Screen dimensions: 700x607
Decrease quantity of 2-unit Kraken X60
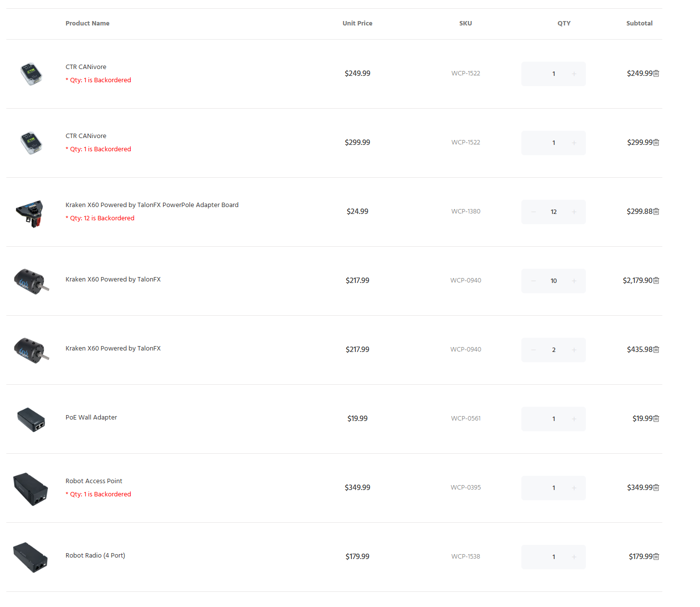click(x=534, y=350)
